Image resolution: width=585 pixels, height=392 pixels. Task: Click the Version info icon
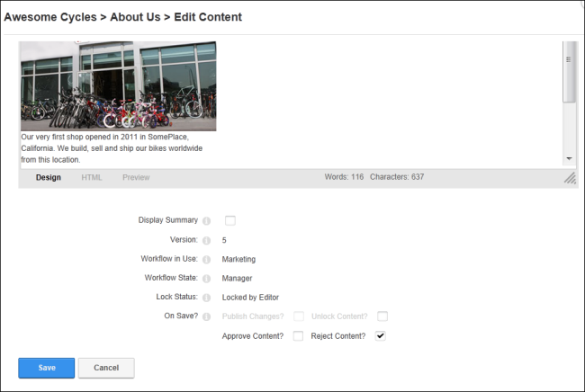[x=206, y=240]
